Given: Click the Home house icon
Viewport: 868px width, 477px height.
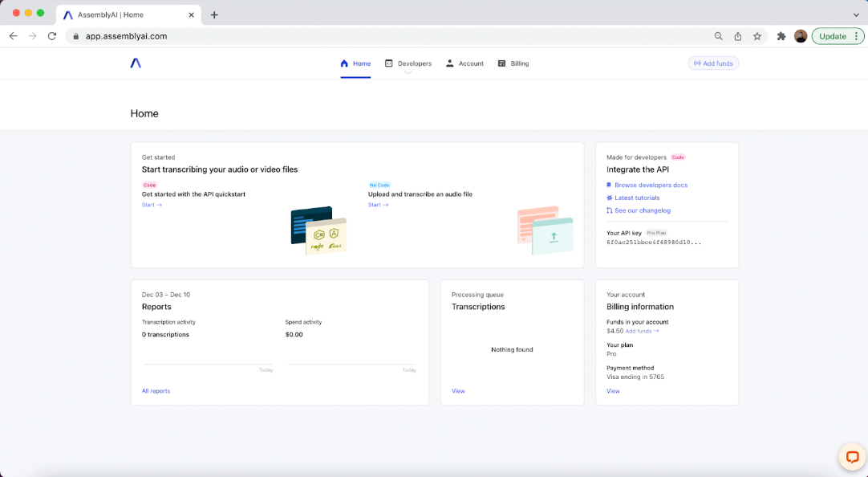Looking at the screenshot, I should point(344,63).
